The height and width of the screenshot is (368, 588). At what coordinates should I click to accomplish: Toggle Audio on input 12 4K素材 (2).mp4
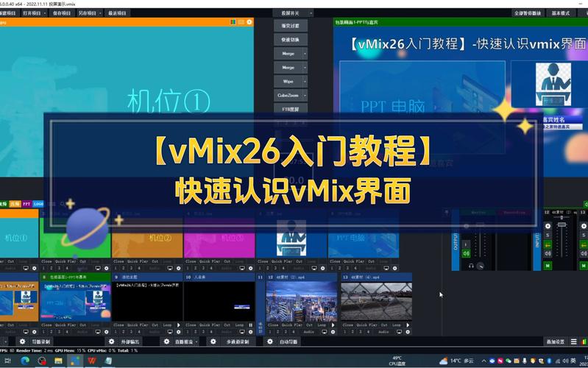point(309,332)
